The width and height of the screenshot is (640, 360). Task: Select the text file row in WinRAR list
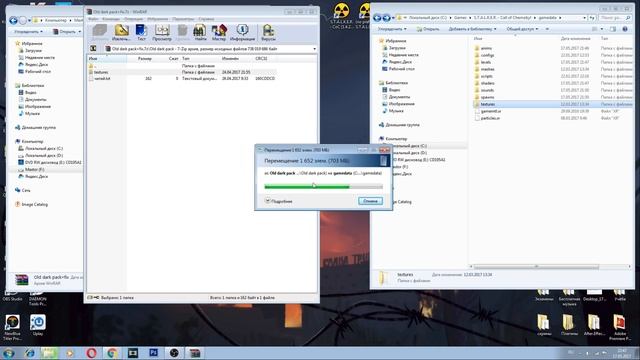coord(182,78)
